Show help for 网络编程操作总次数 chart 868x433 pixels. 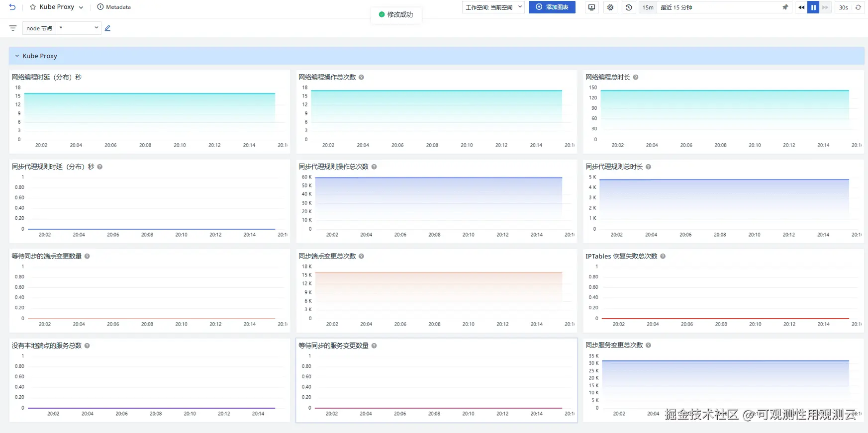coord(362,77)
